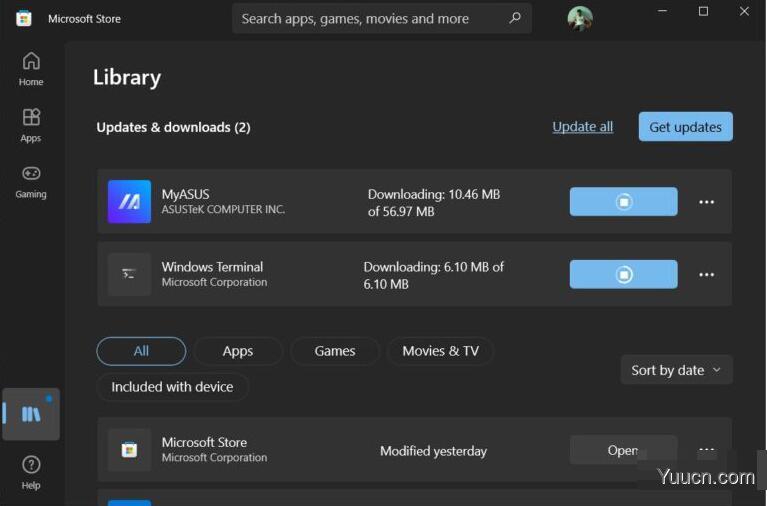The width and height of the screenshot is (767, 506).
Task: Click the Get updates button
Action: click(685, 127)
